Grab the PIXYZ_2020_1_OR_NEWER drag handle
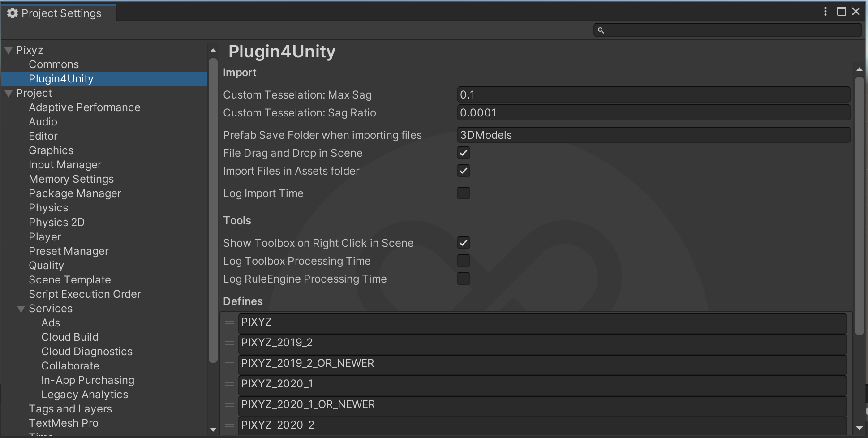This screenshot has width=868, height=438. click(229, 405)
